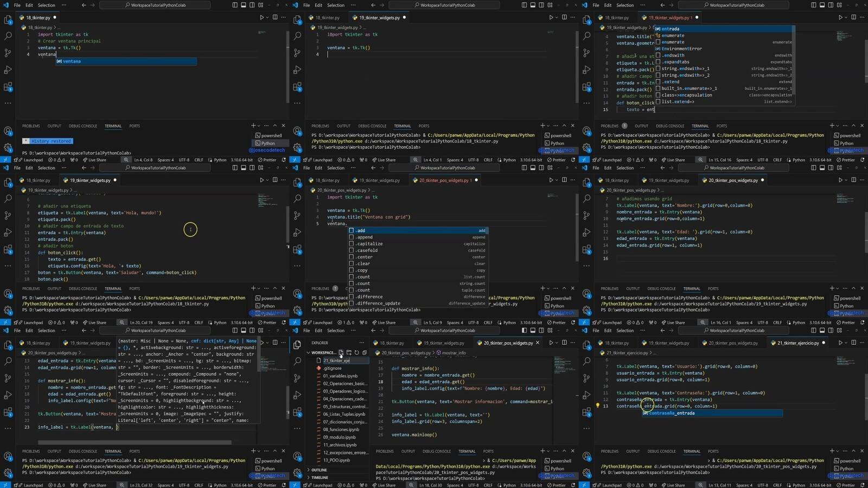Toggle primary sidebar in Ln 16, Col 1 window
The image size is (868, 488).
coord(813,168)
